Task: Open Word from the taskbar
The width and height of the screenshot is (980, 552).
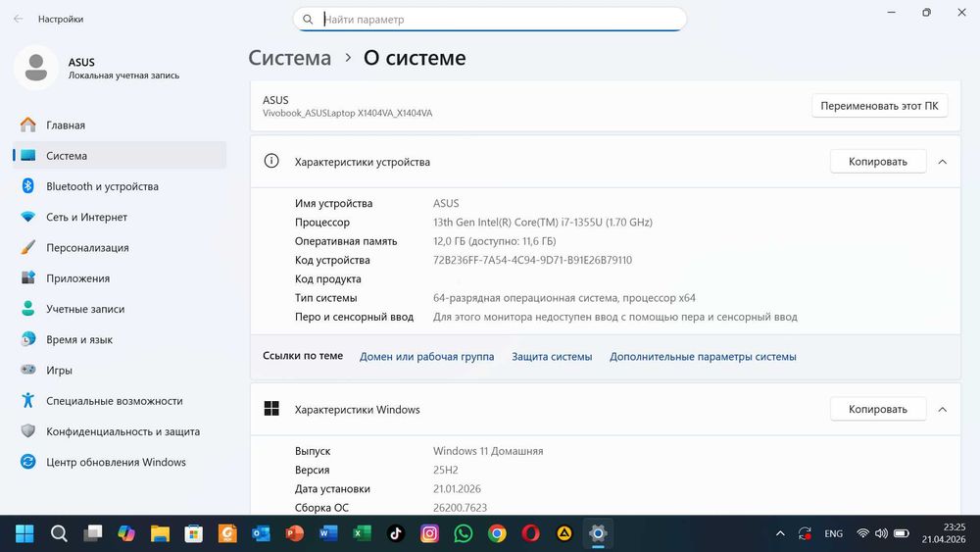Action: 328,533
